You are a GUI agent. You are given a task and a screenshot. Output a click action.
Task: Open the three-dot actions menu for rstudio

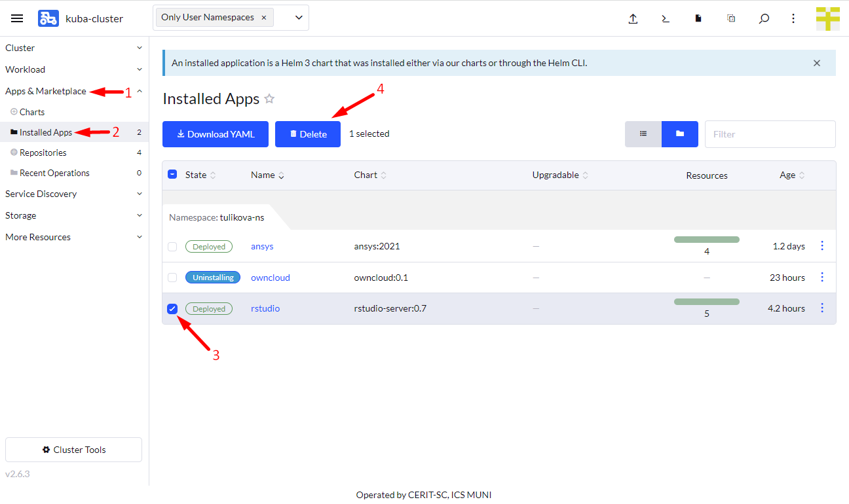[x=822, y=308]
